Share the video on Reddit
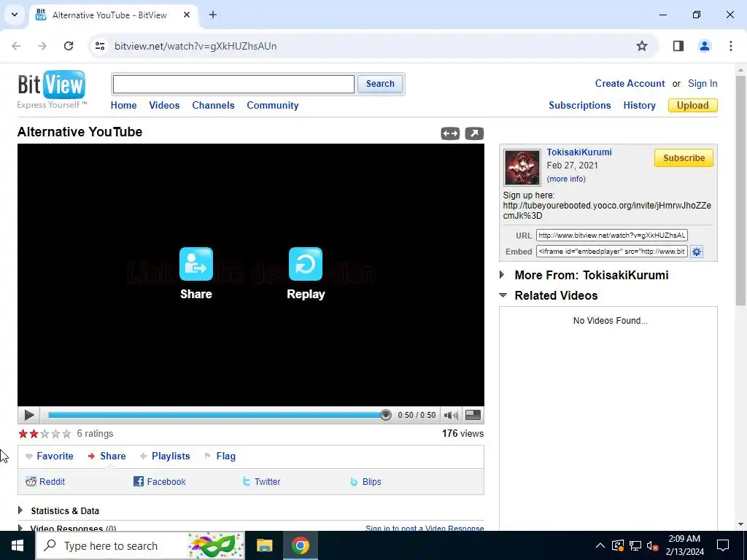The height and width of the screenshot is (560, 747). pos(44,481)
